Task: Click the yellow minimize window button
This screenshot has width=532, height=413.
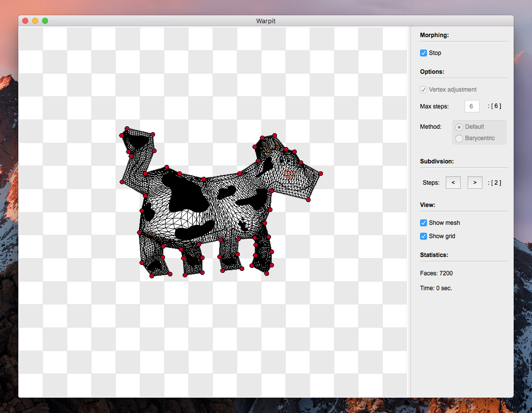Action: (35, 21)
